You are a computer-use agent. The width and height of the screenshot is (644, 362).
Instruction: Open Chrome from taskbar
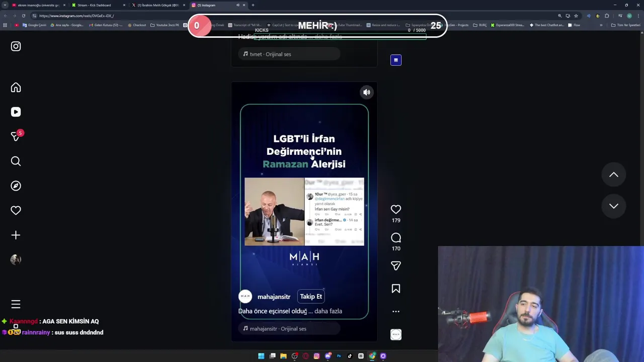pos(372,356)
